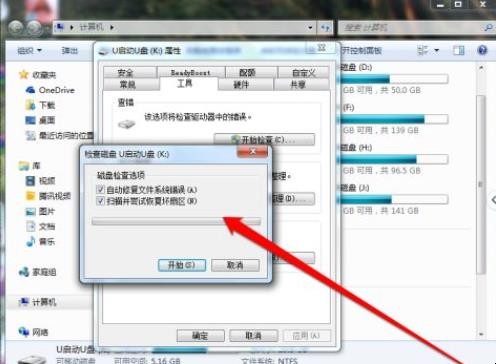
Task: Click the Explorer back navigation button
Action: (16, 28)
